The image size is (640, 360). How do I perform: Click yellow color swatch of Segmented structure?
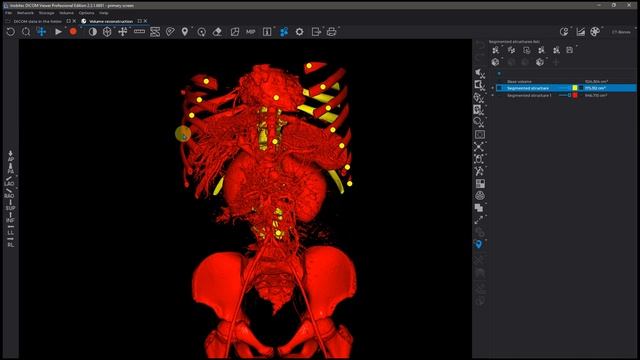coord(575,88)
